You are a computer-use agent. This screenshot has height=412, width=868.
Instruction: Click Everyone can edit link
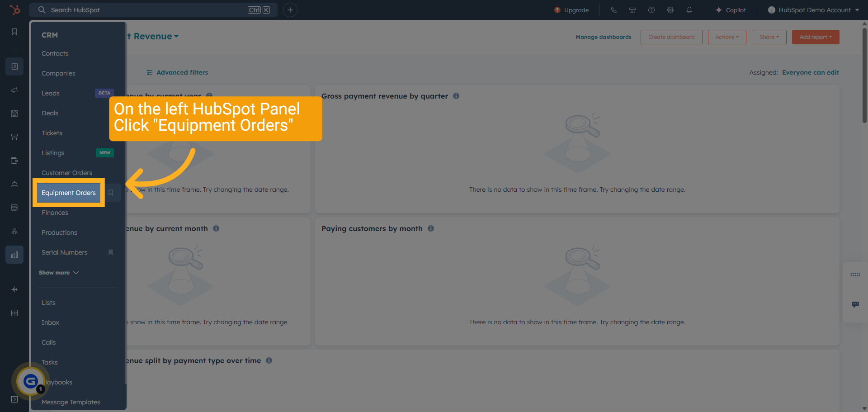811,72
